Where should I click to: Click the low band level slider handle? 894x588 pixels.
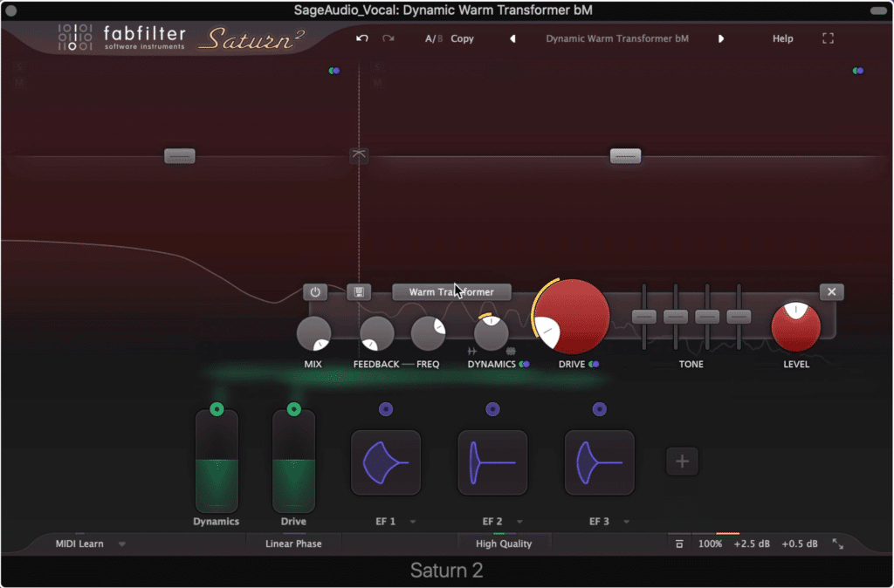coord(180,155)
